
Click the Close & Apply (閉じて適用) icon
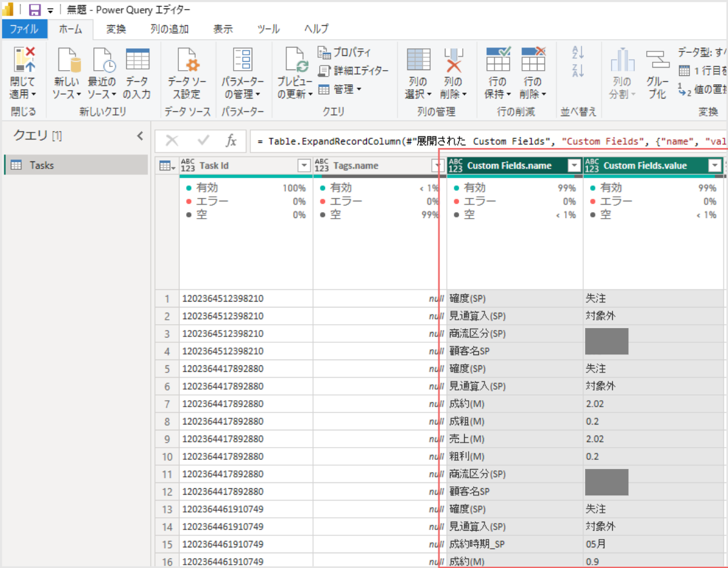(x=23, y=60)
